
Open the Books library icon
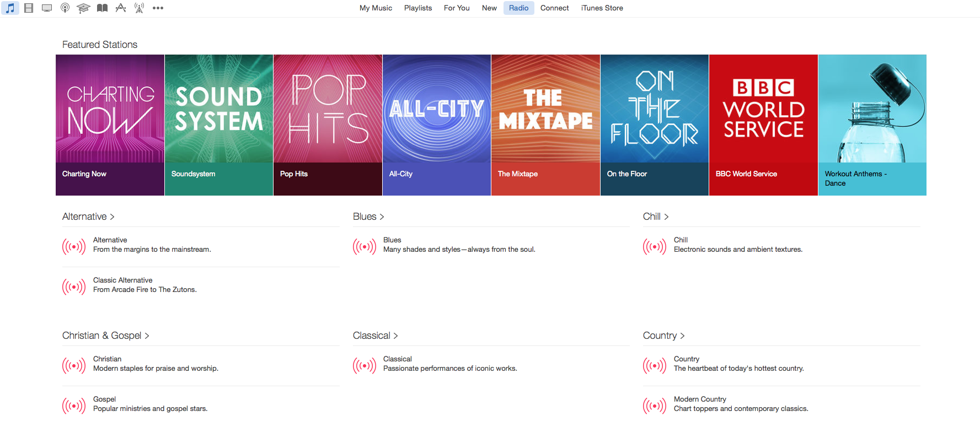click(102, 8)
